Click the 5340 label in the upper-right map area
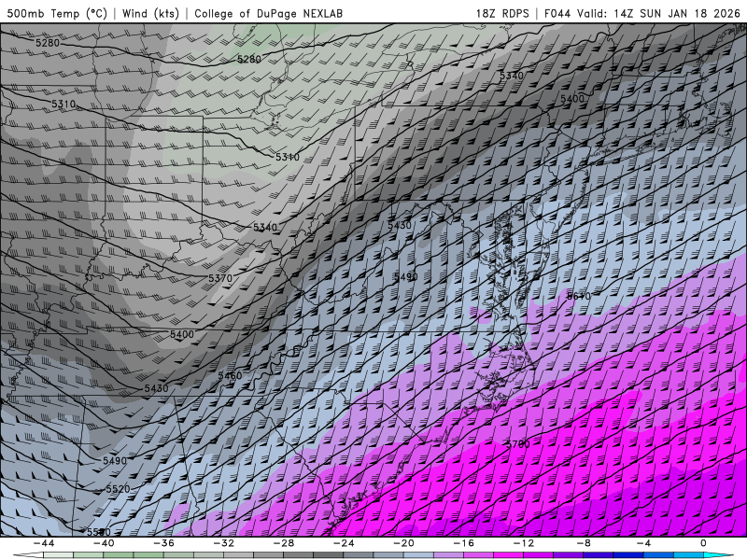 pyautogui.click(x=512, y=76)
